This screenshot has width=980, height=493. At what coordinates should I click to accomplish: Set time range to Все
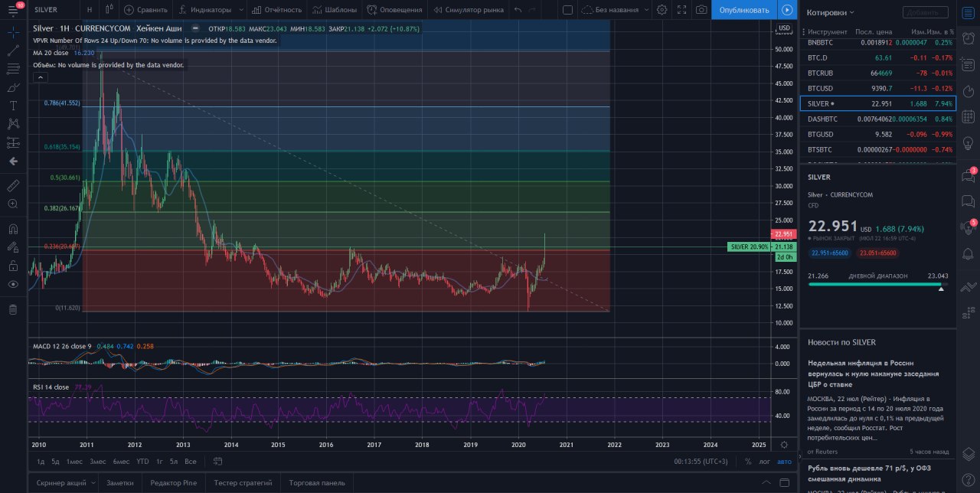pos(191,462)
